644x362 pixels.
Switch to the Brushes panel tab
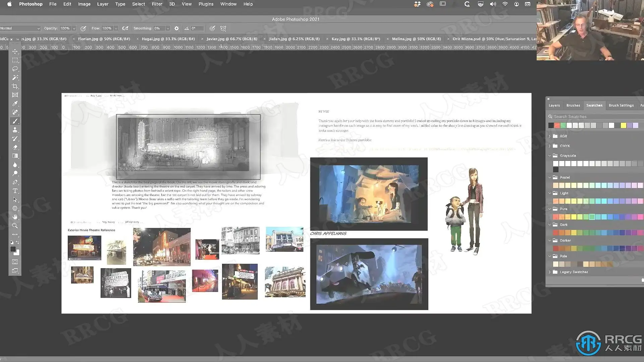(573, 105)
